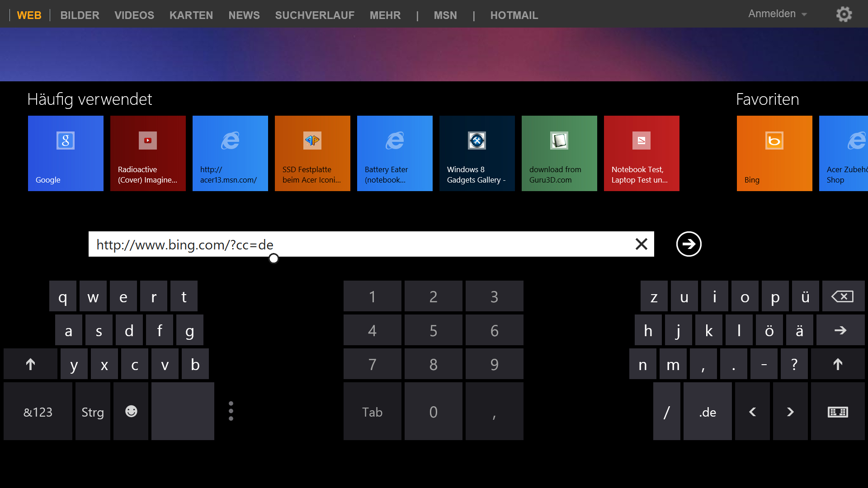
Task: Switch to &123 symbols layout
Action: (38, 411)
